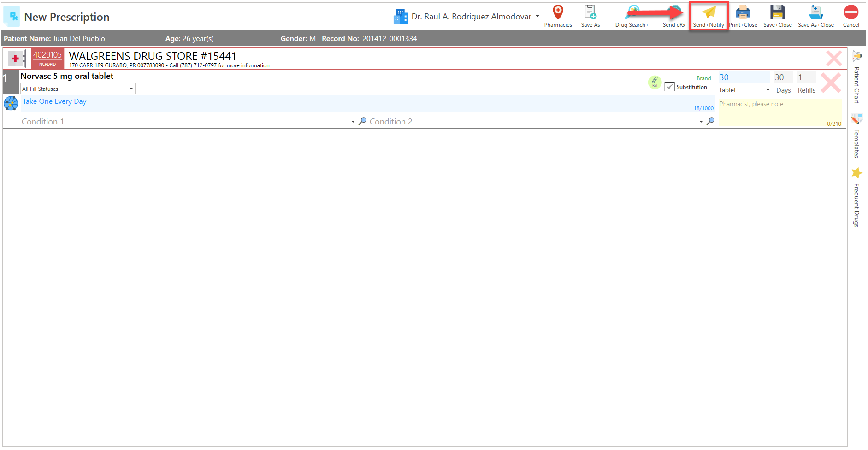The width and height of the screenshot is (868, 450).
Task: Open the All Fill Statuses dropdown
Action: [78, 89]
